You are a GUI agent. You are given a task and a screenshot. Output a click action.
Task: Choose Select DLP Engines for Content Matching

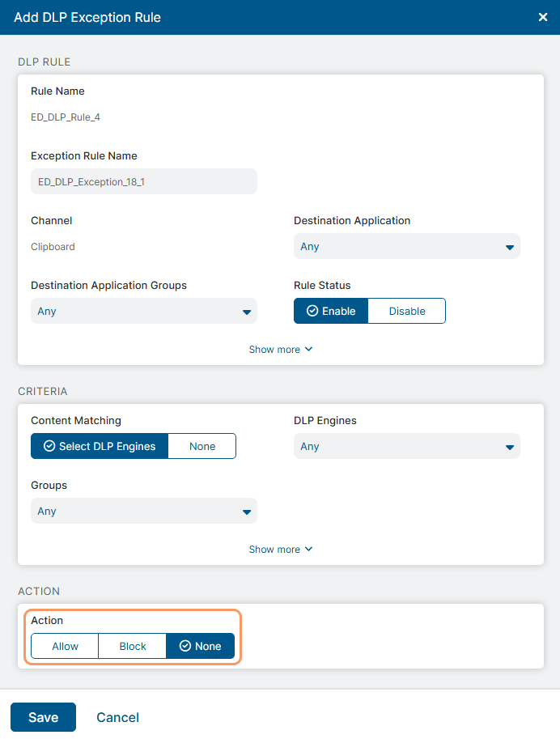100,446
